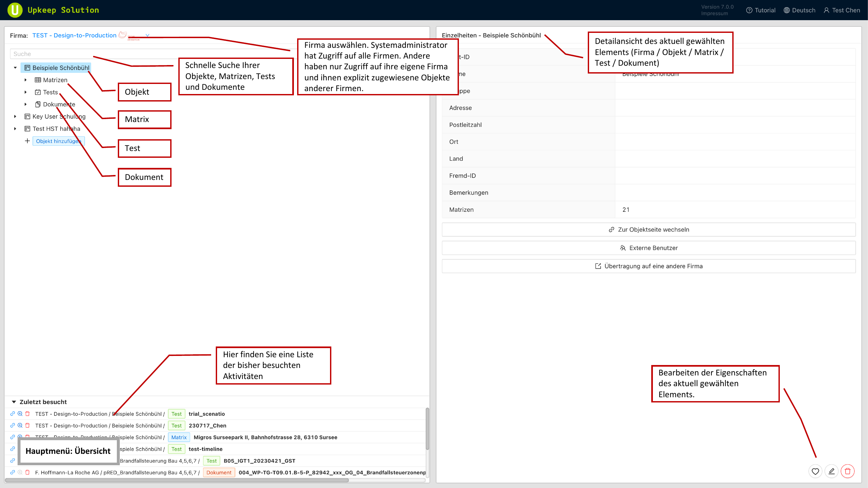Click the magnifier zoom icon for 230717_Chen
The image size is (868, 488).
pos(20,425)
